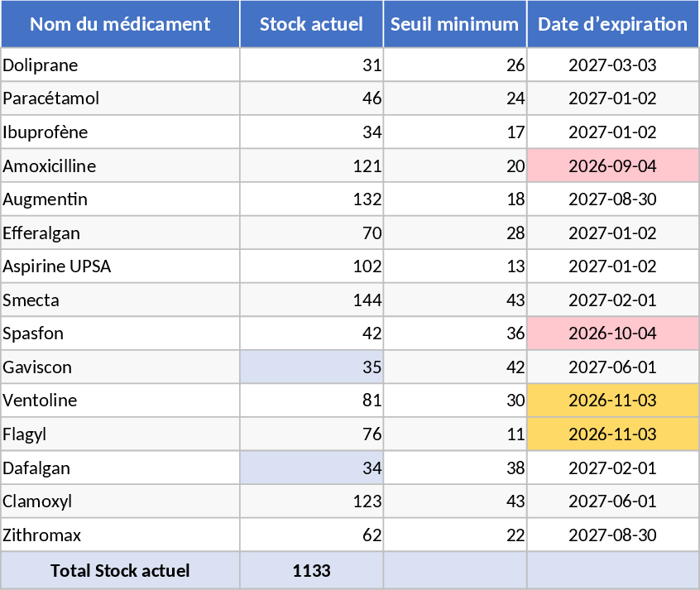Click the 'Seuil minimum' column header

point(454,24)
